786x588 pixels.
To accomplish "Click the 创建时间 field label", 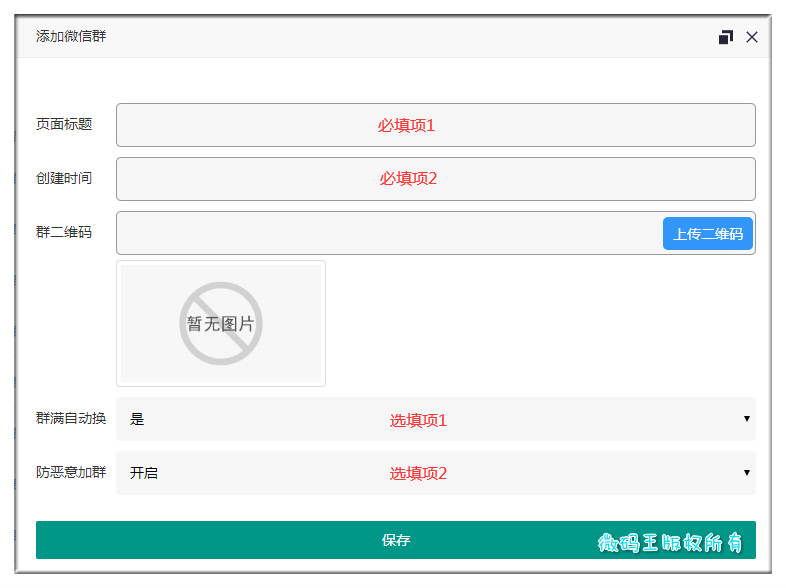I will [x=64, y=178].
